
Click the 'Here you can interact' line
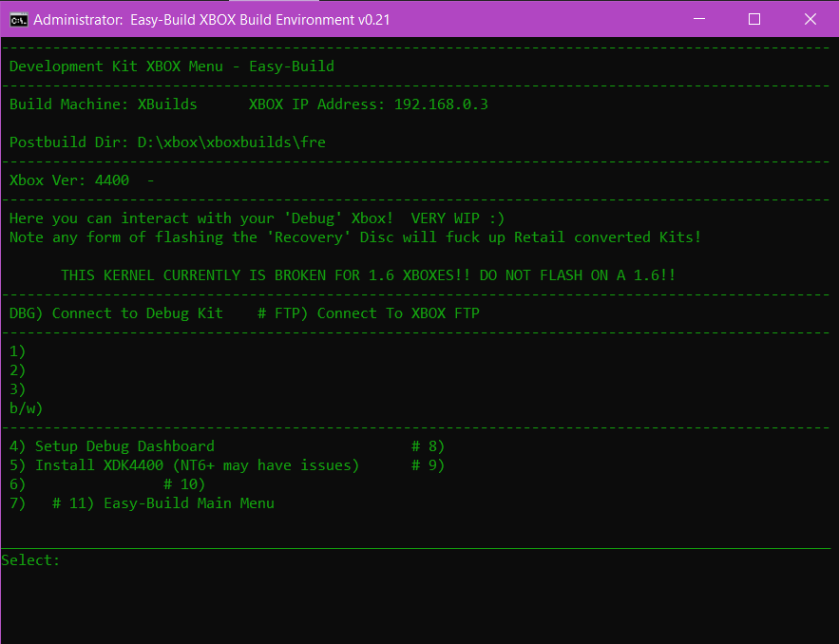pos(257,218)
